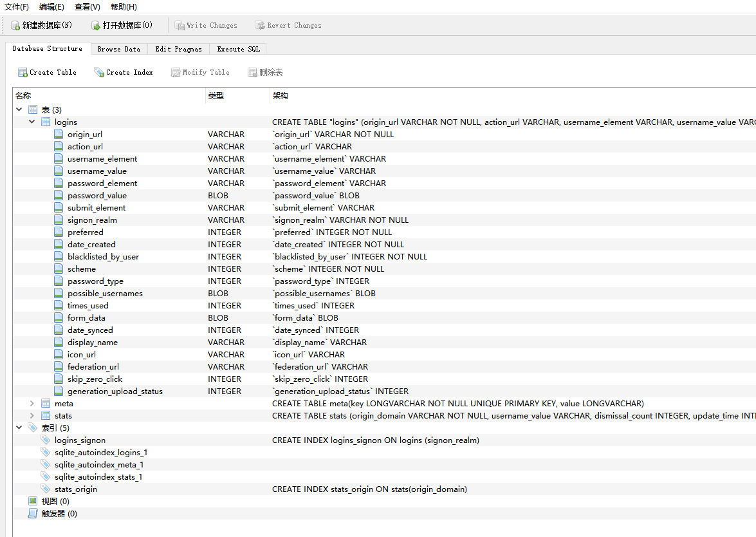Image resolution: width=756 pixels, height=537 pixels.
Task: Collapse the 表 (3) tables group
Action: click(19, 109)
